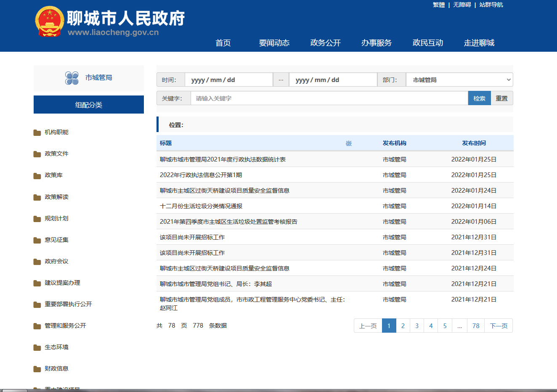Open sidebar category 管理和服务公开
This screenshot has width=557, height=392.
tap(65, 326)
